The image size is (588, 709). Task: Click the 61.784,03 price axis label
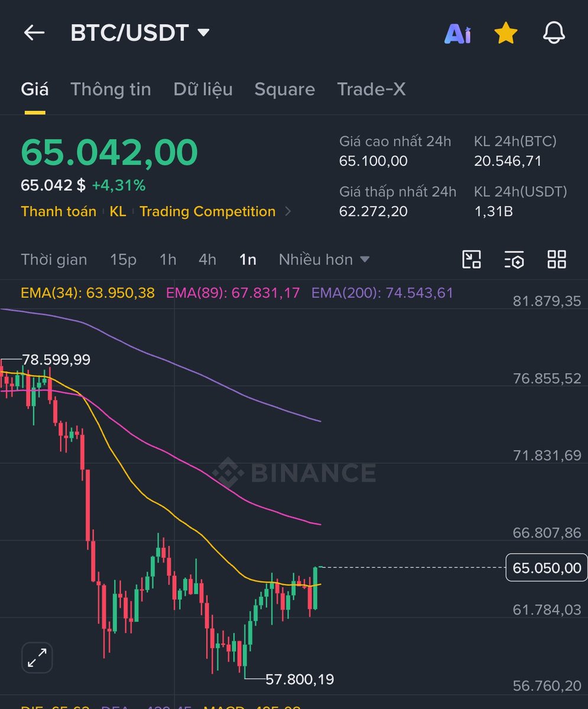[x=547, y=610]
